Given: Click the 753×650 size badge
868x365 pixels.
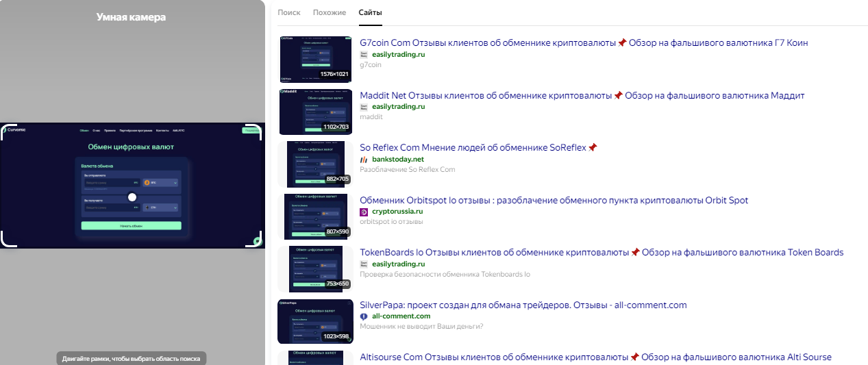Looking at the screenshot, I should pos(337,284).
